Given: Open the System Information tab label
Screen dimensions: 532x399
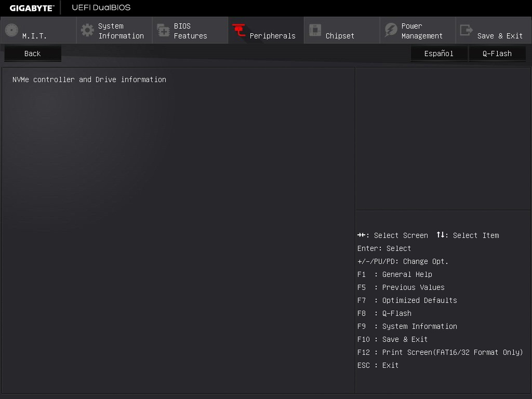Looking at the screenshot, I should [121, 31].
